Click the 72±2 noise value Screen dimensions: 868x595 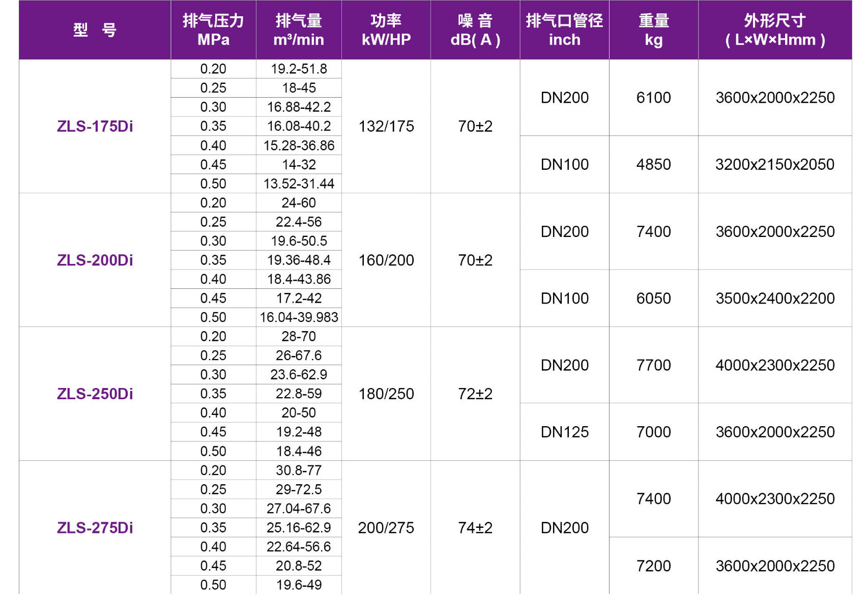point(475,394)
